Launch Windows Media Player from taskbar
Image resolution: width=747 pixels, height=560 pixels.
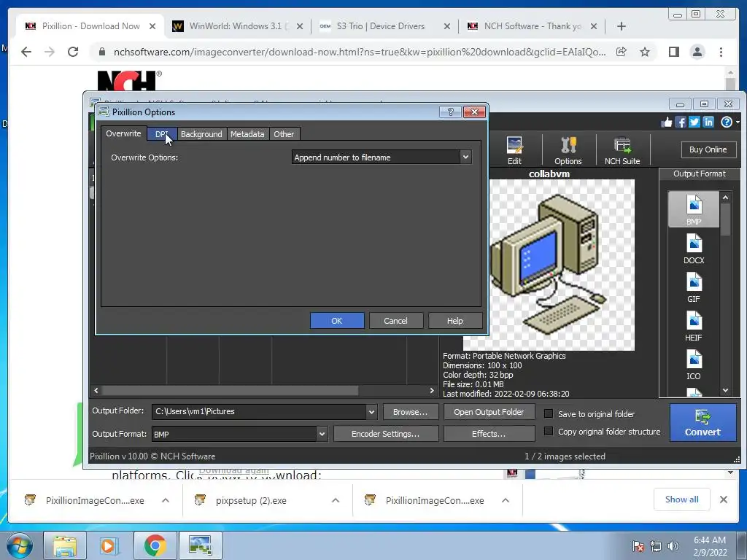pos(109,545)
